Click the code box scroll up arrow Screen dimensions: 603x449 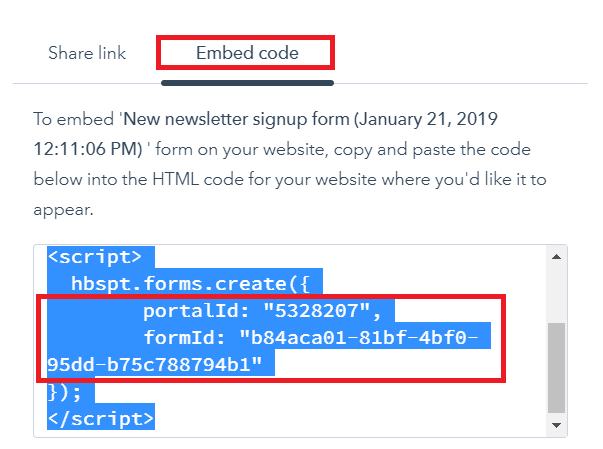556,256
